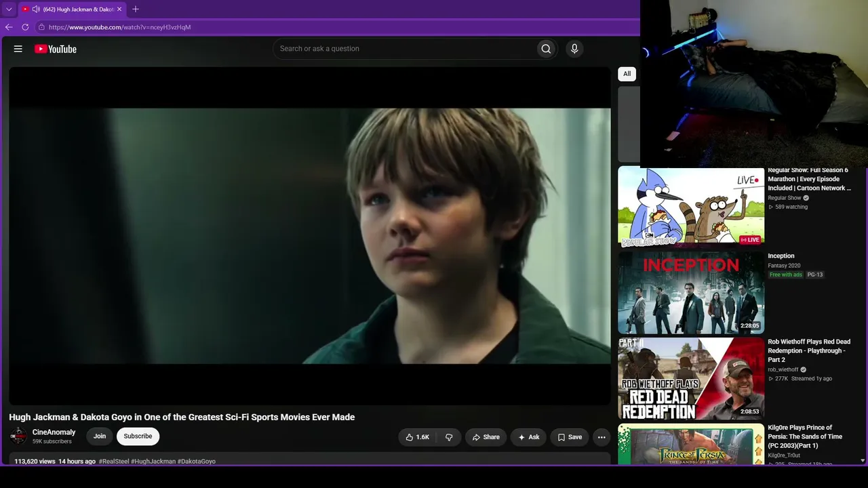868x488 pixels.
Task: Visit the CineAnomaly channel name link
Action: pos(54,432)
